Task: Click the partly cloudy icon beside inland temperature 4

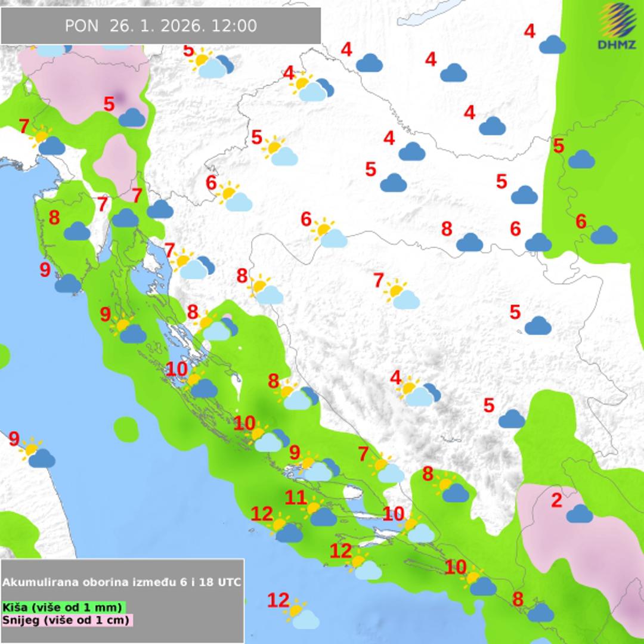Action: coord(419,392)
